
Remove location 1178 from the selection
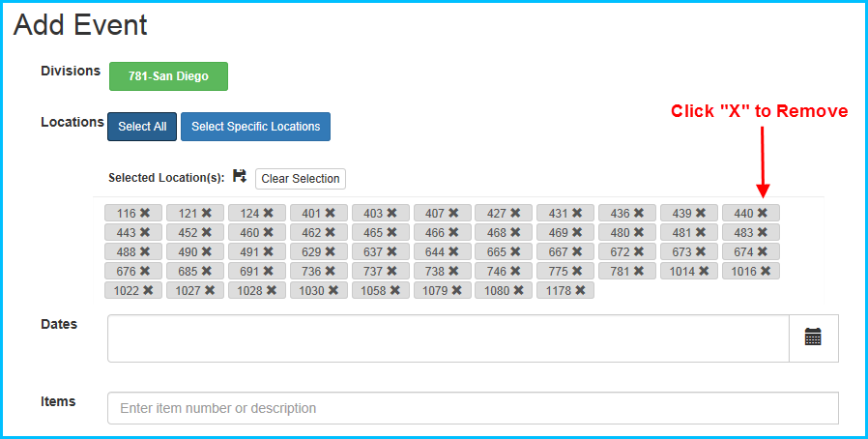(580, 290)
